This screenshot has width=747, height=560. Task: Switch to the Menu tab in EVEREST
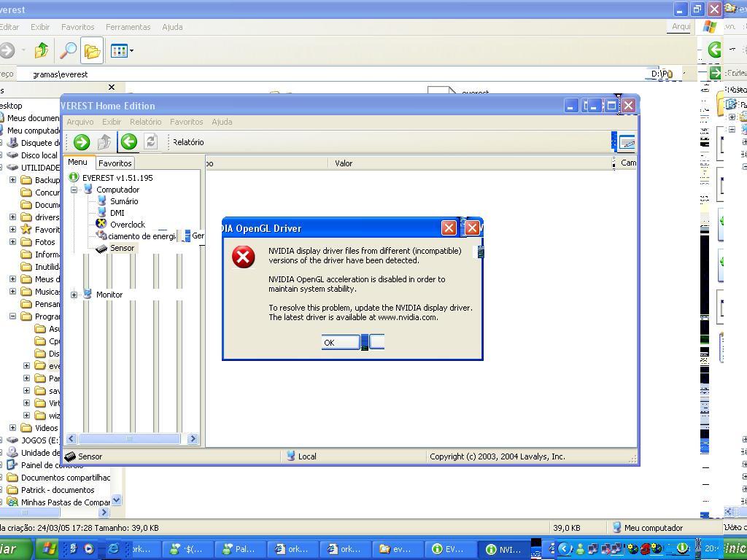tap(77, 162)
